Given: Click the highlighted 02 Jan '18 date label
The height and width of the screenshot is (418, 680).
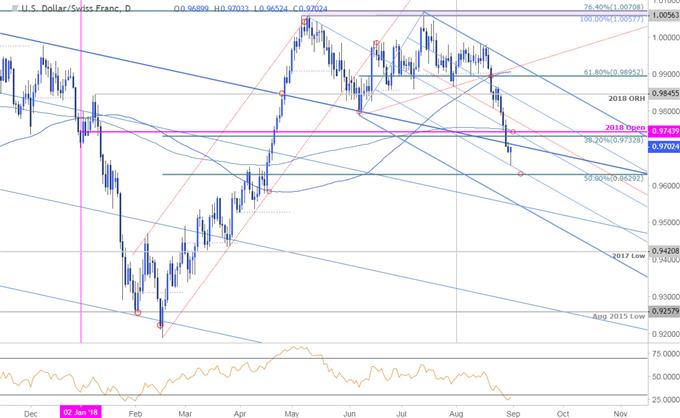Looking at the screenshot, I should click(x=81, y=412).
